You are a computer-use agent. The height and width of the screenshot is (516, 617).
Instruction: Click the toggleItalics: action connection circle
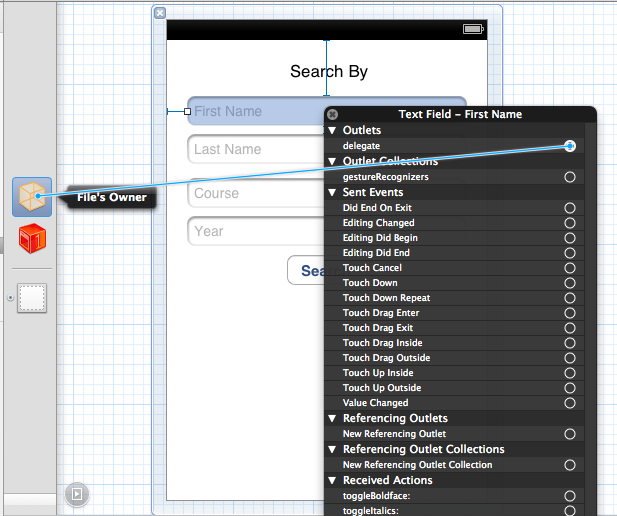570,511
